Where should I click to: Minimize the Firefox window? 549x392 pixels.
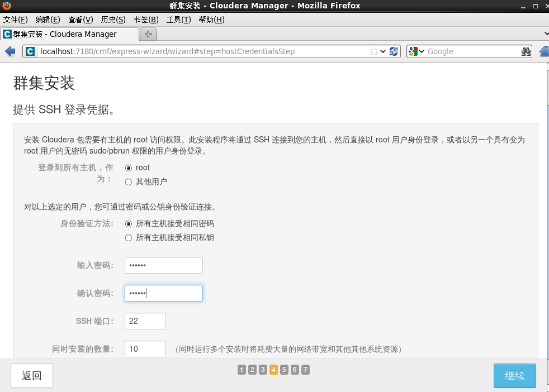point(523,6)
